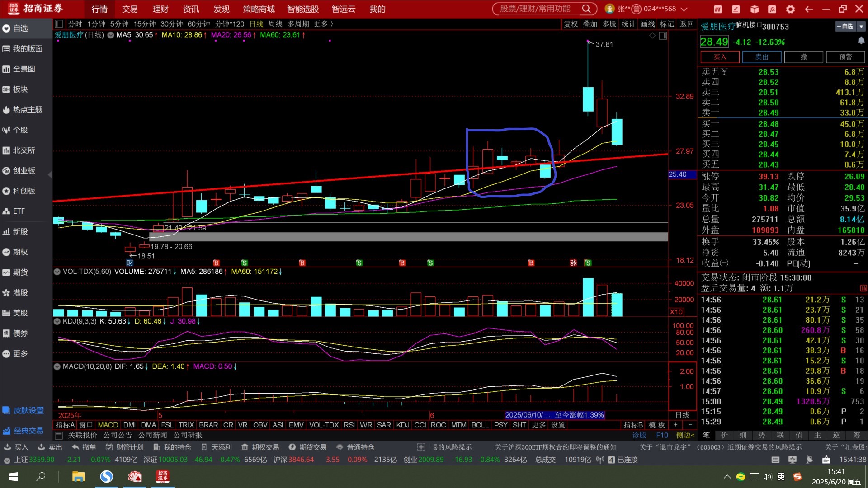Screen dimensions: 868x488
Task: Click the blue 卖出 sell button
Action: 762,57
